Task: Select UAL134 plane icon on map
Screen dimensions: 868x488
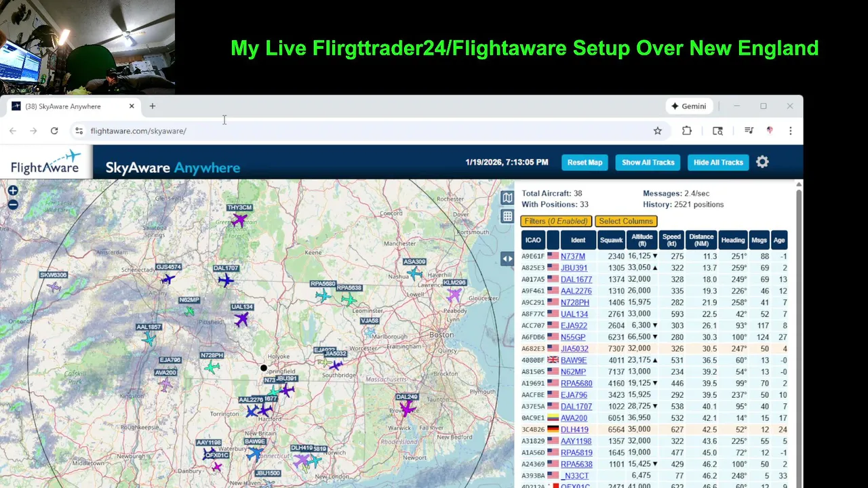Action: point(241,319)
